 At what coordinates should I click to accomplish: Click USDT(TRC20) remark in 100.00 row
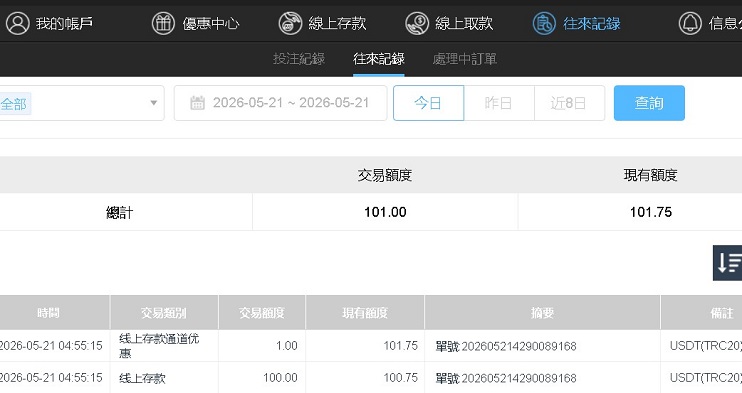tap(706, 378)
